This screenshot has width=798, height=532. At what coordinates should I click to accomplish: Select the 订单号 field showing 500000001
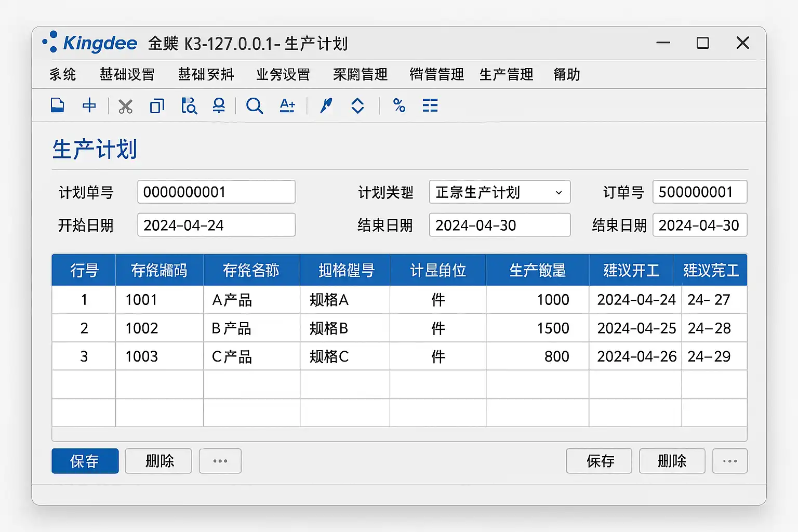[699, 192]
